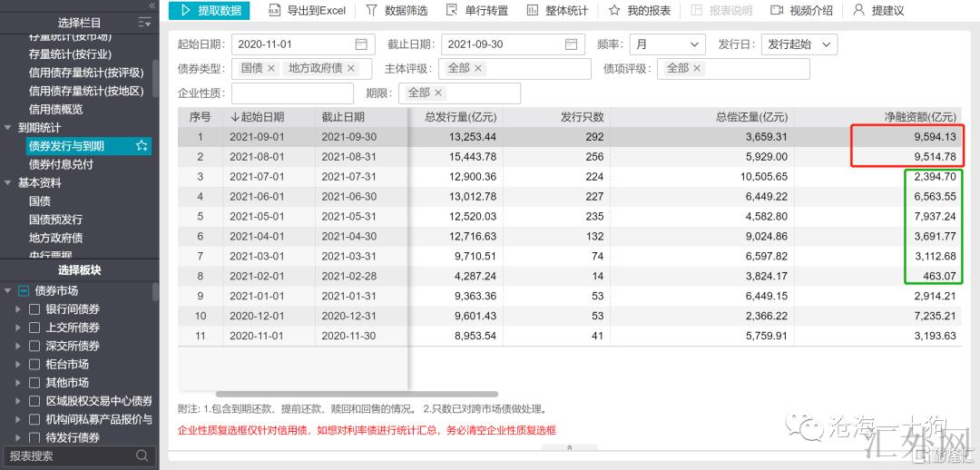This screenshot has height=470, width=980.
Task: Click the 企业性质 input field
Action: click(x=292, y=93)
